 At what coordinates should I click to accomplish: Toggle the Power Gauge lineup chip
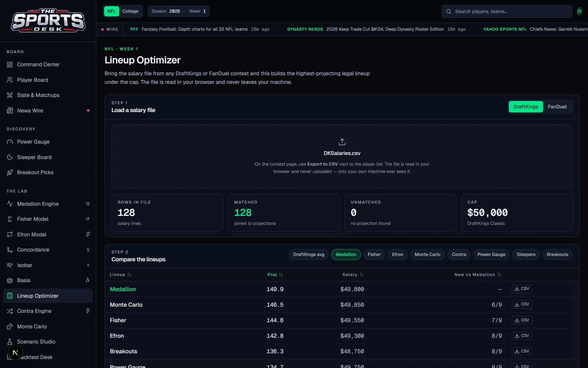pos(491,254)
